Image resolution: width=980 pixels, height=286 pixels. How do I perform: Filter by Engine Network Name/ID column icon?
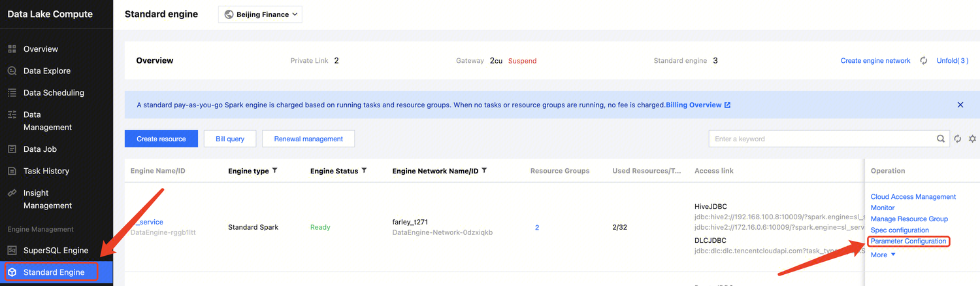[x=484, y=171]
